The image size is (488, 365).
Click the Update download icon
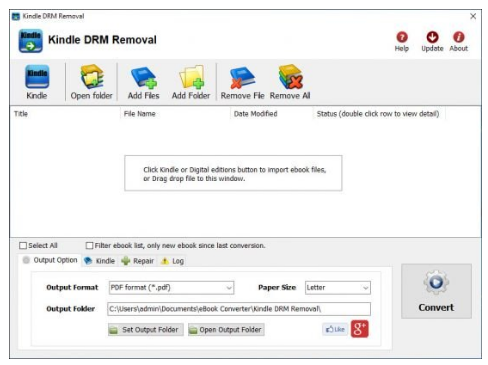(x=432, y=37)
